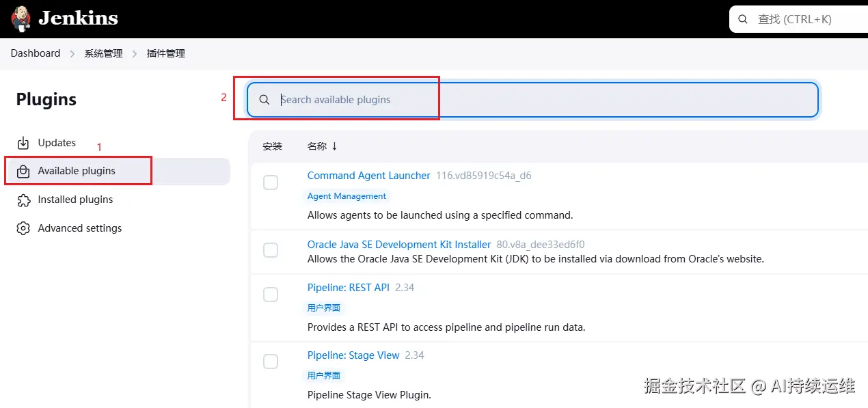
Task: Navigate to Dashboard via the breadcrumb
Action: coord(35,53)
